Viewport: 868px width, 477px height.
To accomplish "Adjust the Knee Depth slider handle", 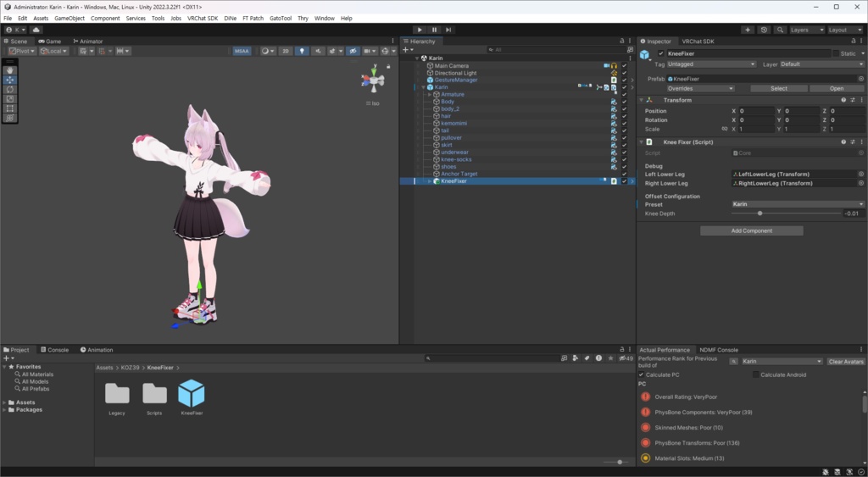I will pyautogui.click(x=759, y=214).
